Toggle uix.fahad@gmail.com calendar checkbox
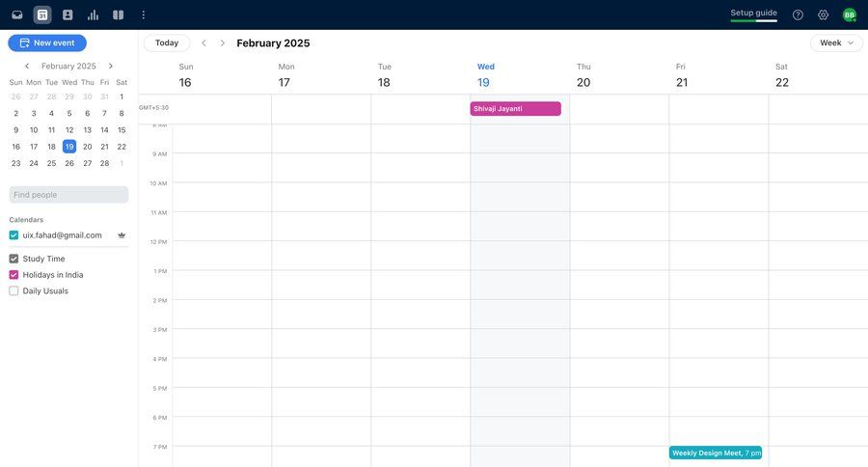 14,235
